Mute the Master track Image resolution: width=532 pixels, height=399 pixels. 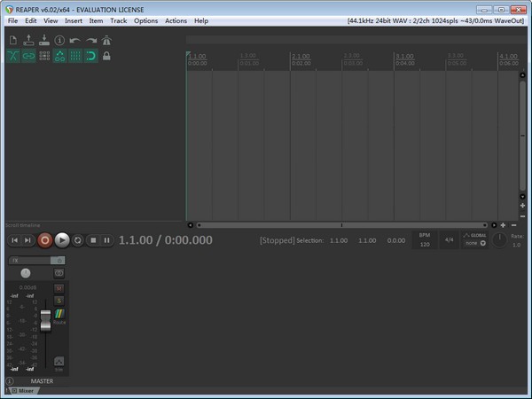(59, 288)
